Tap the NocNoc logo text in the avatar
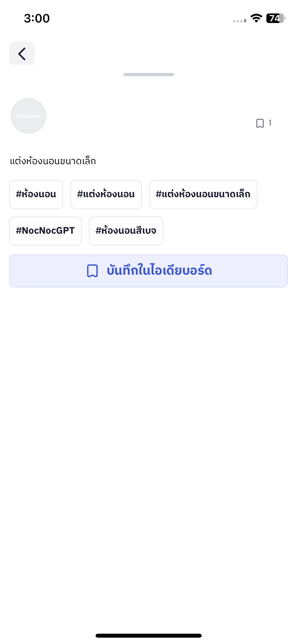 click(x=29, y=116)
